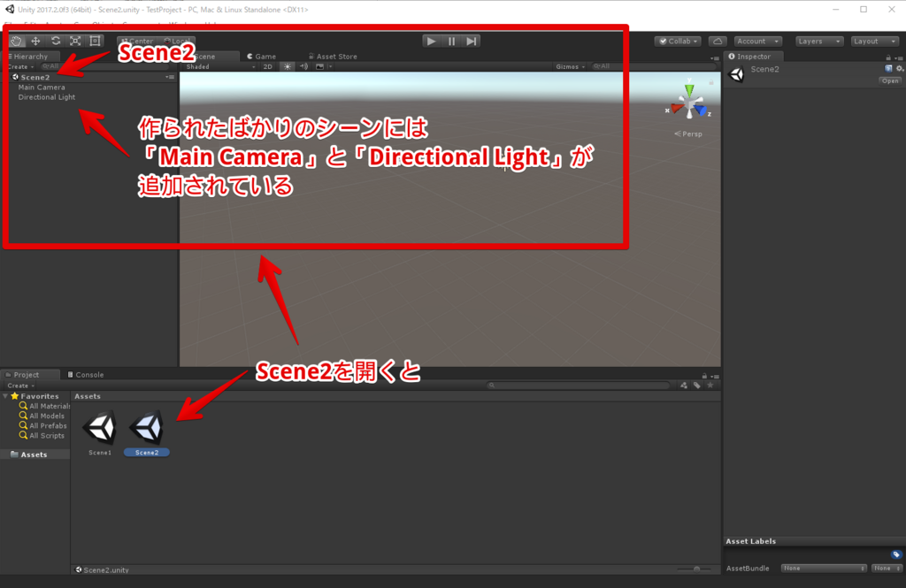Open the Hierarchy Create menu
The width and height of the screenshot is (906, 588).
[21, 66]
